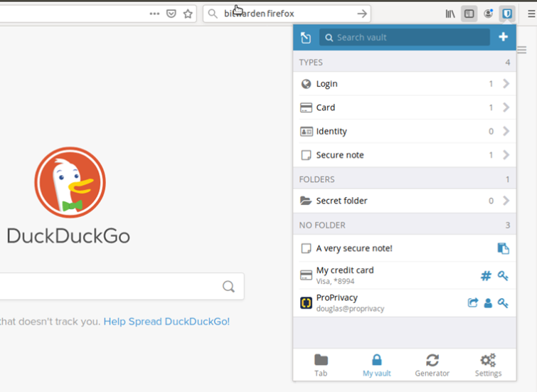Click the Bitwarden shield icon in toolbar

point(507,14)
